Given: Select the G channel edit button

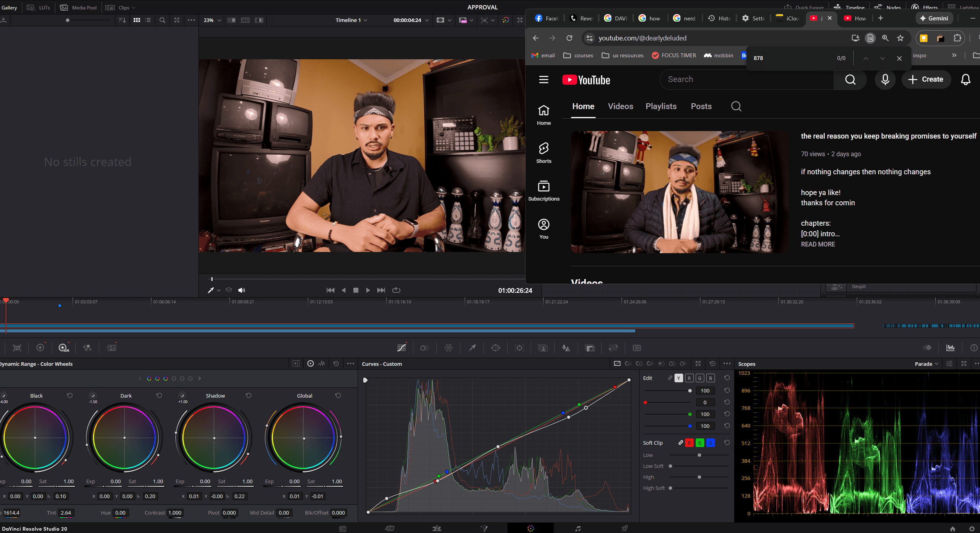Looking at the screenshot, I should point(700,378).
